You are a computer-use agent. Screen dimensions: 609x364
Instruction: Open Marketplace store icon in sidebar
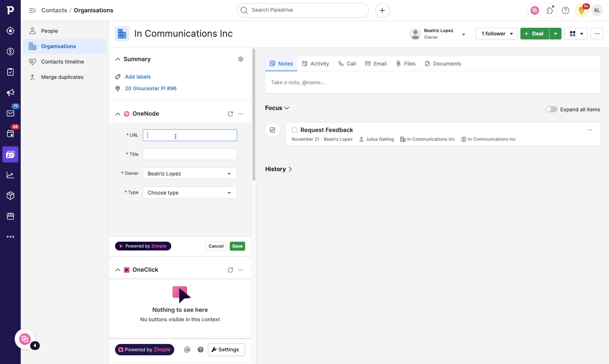pyautogui.click(x=10, y=216)
